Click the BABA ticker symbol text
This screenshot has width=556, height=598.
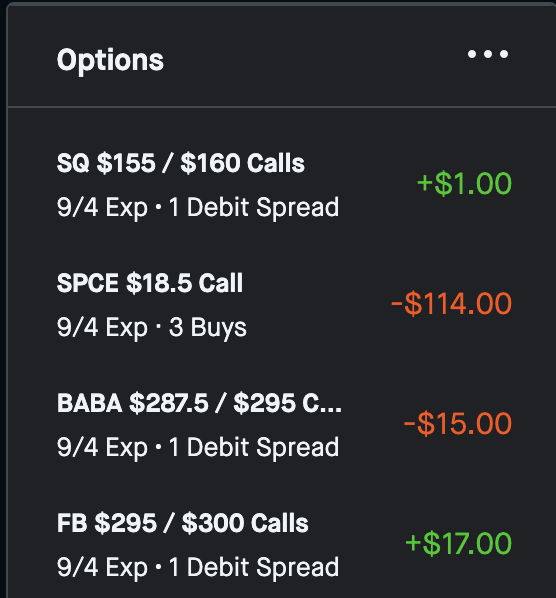[x=90, y=403]
